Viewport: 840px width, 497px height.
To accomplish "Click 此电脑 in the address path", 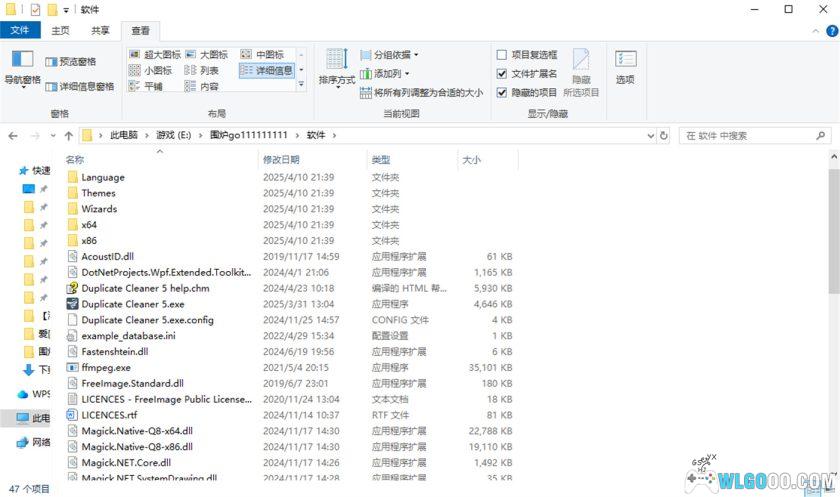I will 124,135.
